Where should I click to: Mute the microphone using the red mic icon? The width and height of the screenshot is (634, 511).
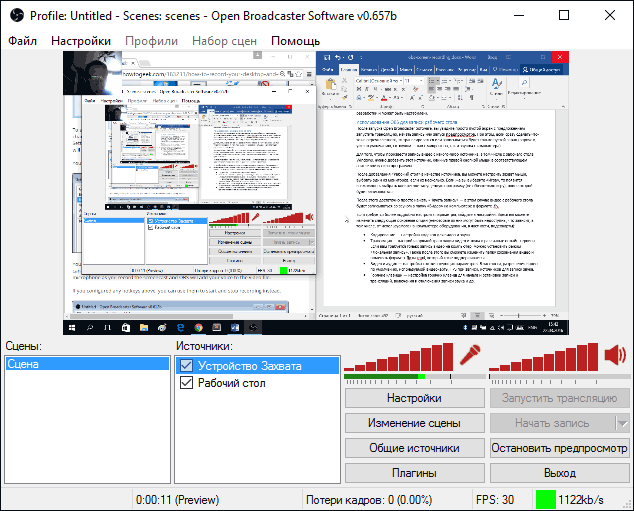click(470, 355)
